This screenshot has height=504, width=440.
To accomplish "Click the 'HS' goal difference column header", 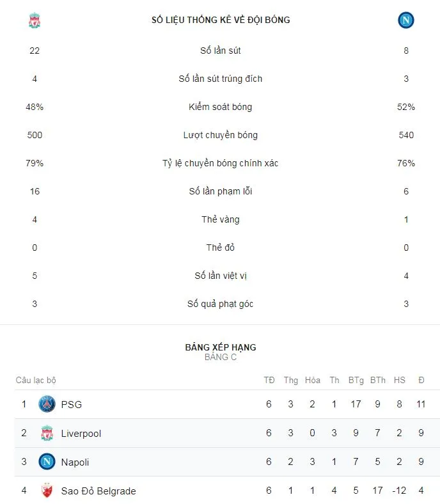I will (x=400, y=380).
